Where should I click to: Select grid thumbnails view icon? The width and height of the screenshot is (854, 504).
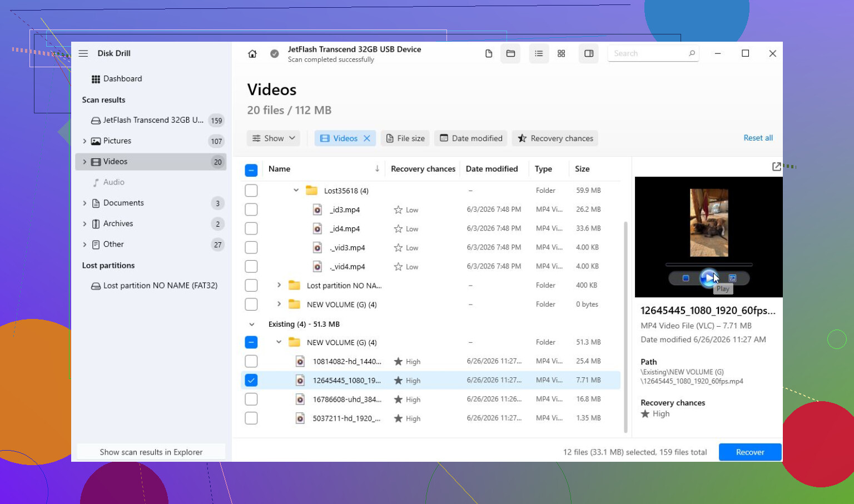pyautogui.click(x=562, y=53)
